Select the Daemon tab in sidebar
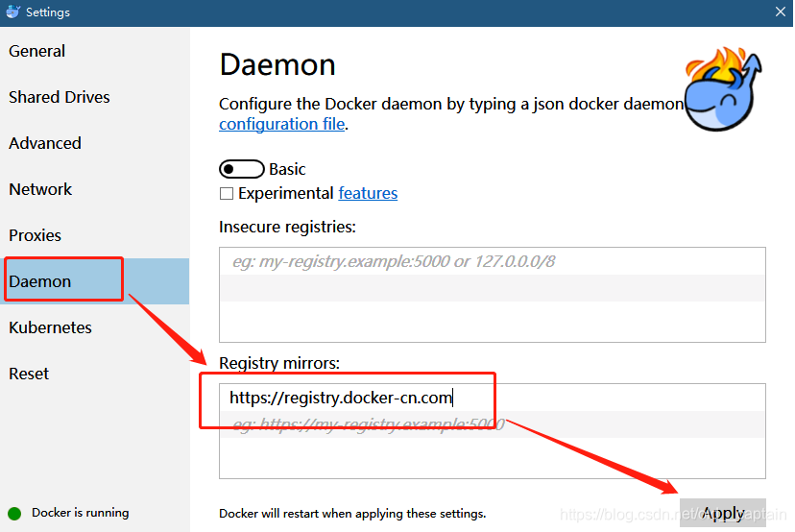Image resolution: width=795 pixels, height=532 pixels. [x=94, y=281]
